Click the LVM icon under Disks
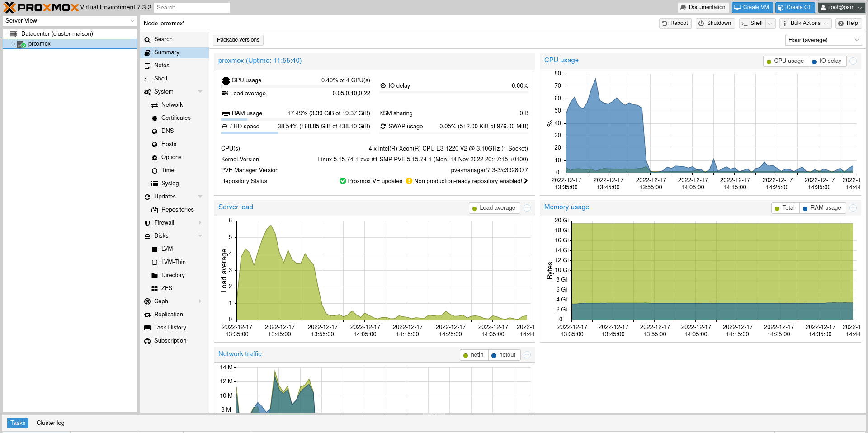The height and width of the screenshot is (433, 868). (x=155, y=249)
